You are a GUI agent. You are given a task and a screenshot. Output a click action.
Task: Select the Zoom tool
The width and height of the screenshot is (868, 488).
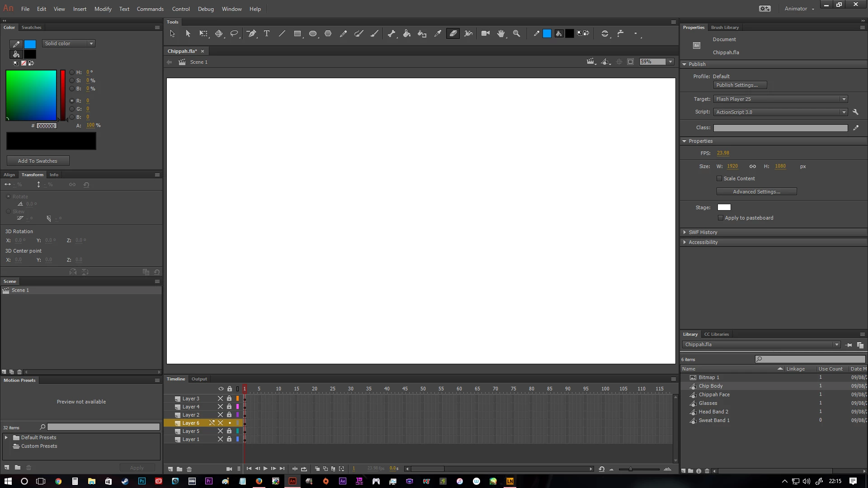point(516,33)
